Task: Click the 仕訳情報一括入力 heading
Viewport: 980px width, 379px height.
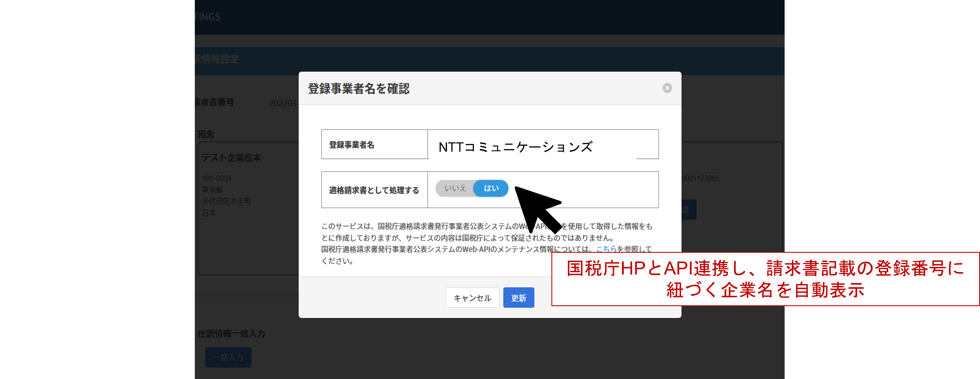Action: point(231,334)
